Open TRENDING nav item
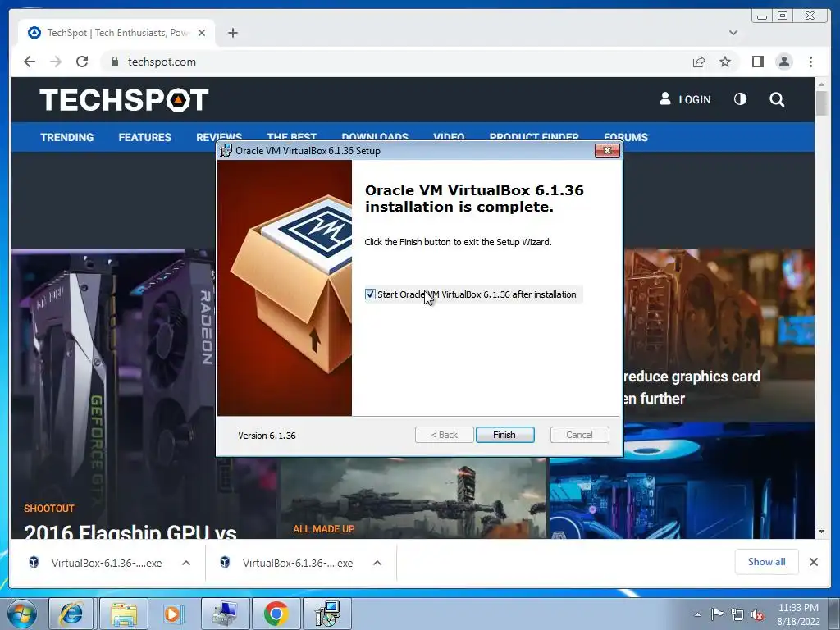This screenshot has height=630, width=840. tap(67, 137)
